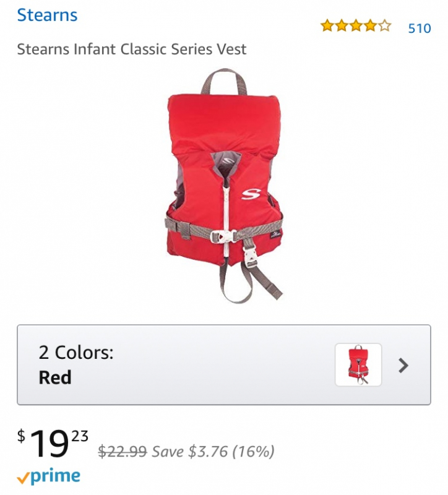The image size is (448, 495).
Task: Click the $19.23 current price
Action: 53,443
